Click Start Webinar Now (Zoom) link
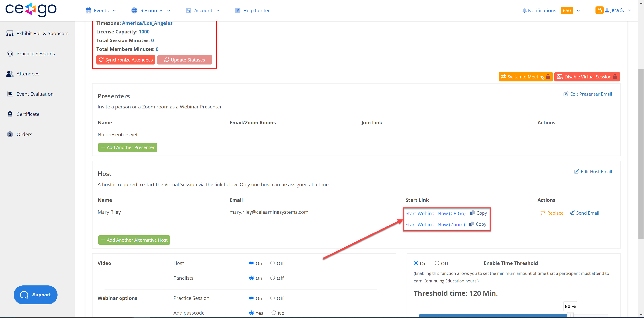This screenshot has height=318, width=644. click(435, 224)
